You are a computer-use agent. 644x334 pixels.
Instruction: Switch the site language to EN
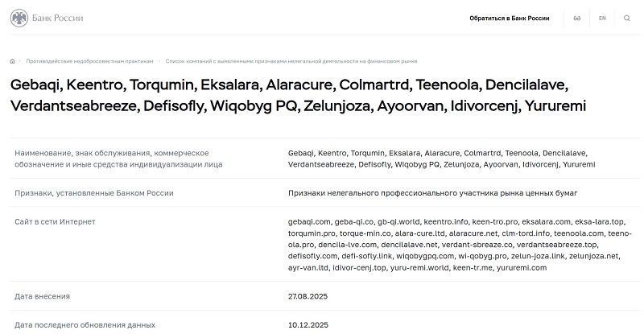pyautogui.click(x=602, y=18)
